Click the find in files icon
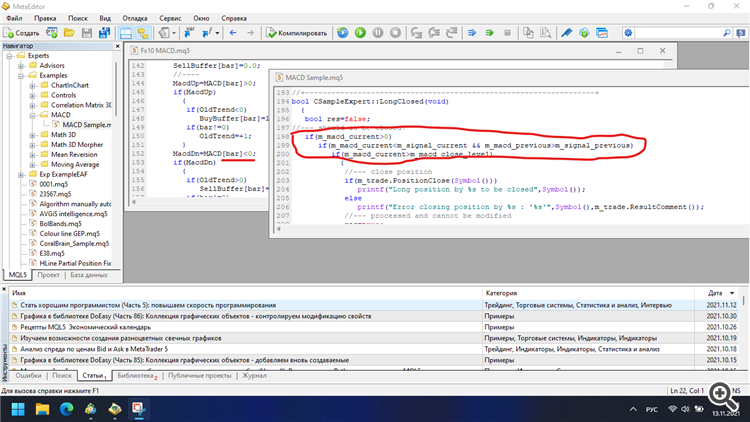This screenshot has height=422, width=750. [545, 33]
